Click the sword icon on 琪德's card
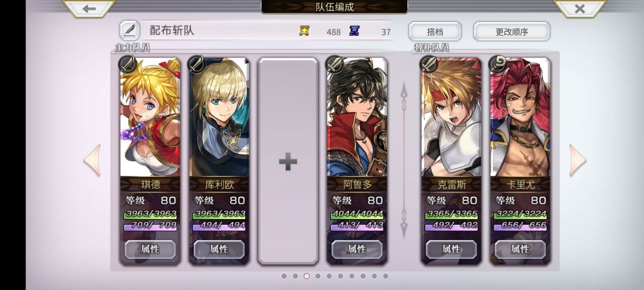Viewport: 644px width, 290px height. 128,64
